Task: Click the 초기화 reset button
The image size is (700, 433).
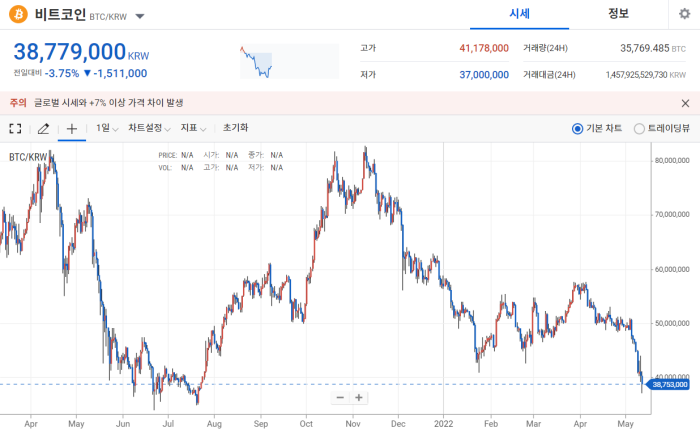Action: tap(235, 128)
